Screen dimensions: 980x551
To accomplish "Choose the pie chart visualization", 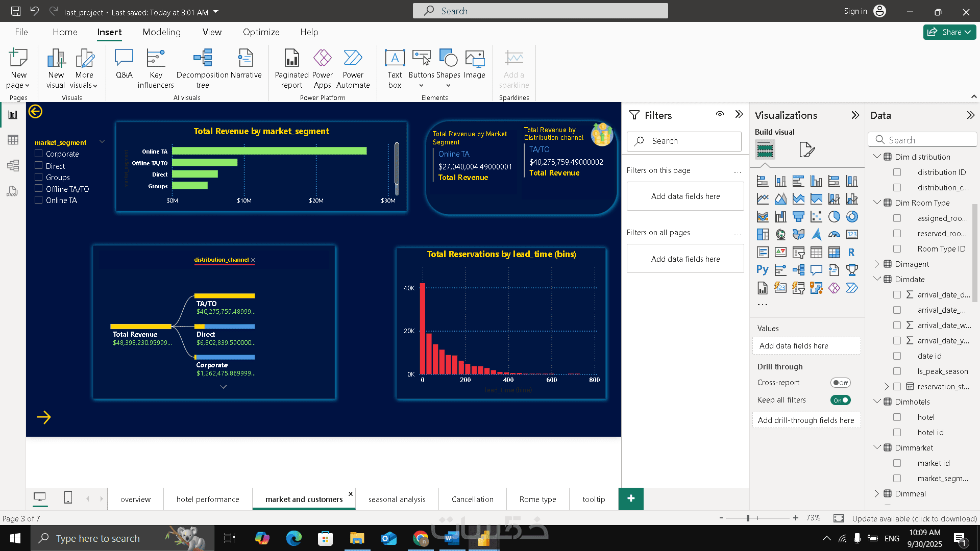I will pos(834,217).
